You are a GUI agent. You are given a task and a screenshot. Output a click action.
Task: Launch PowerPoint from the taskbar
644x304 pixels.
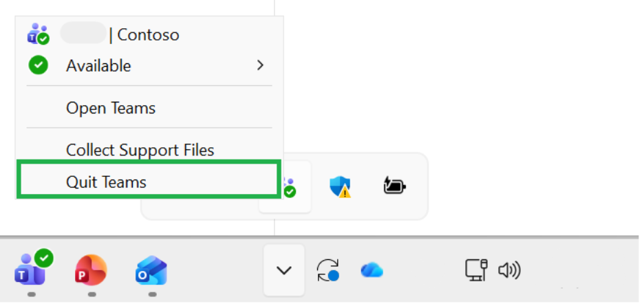[x=92, y=270]
